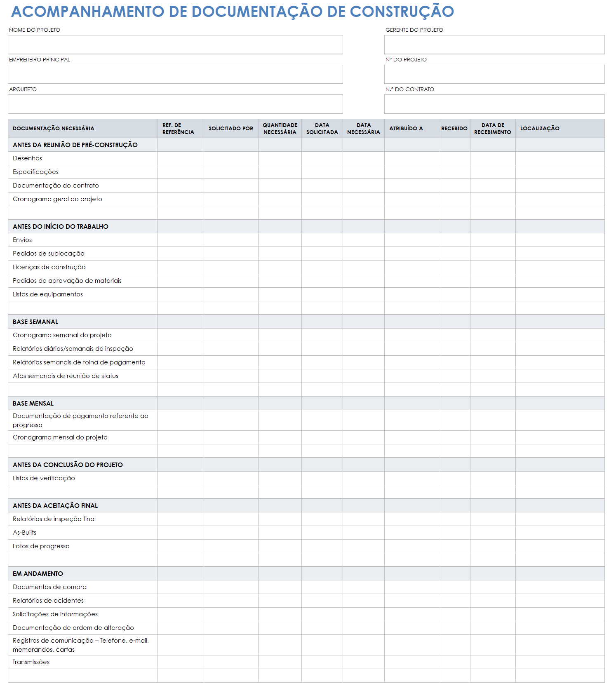Click the Arquiteto input field

(175, 104)
